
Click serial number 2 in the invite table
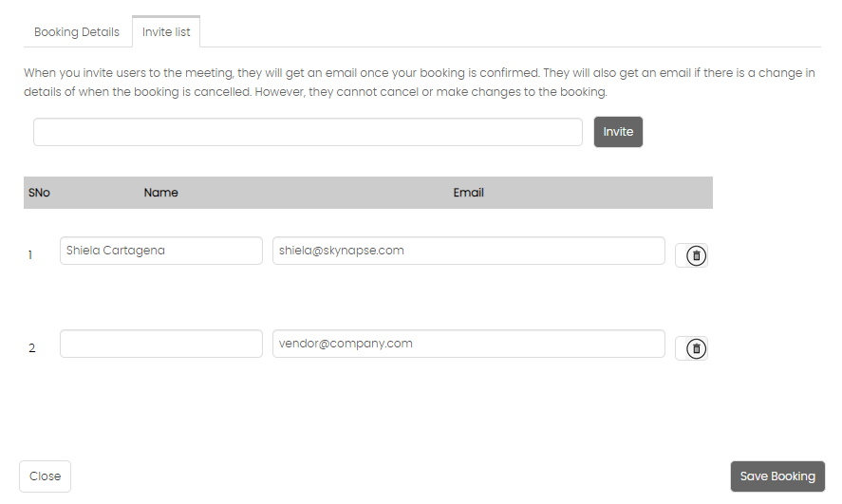pos(32,348)
